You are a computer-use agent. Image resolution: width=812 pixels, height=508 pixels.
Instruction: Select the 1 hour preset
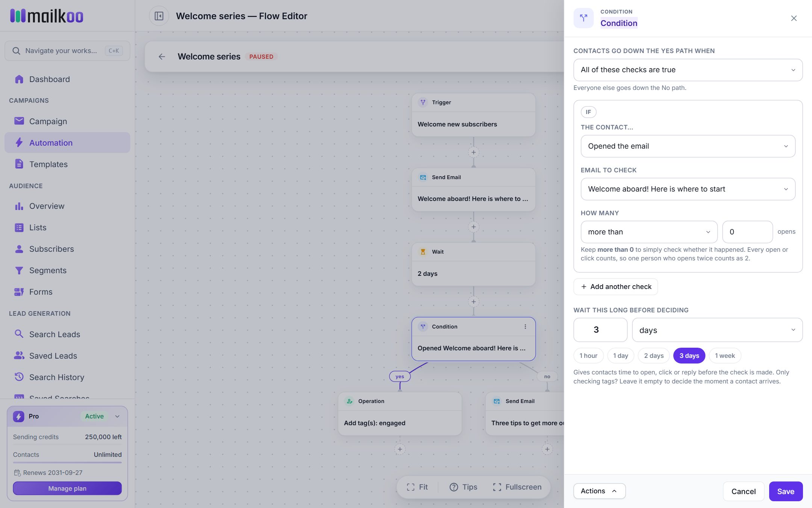588,356
